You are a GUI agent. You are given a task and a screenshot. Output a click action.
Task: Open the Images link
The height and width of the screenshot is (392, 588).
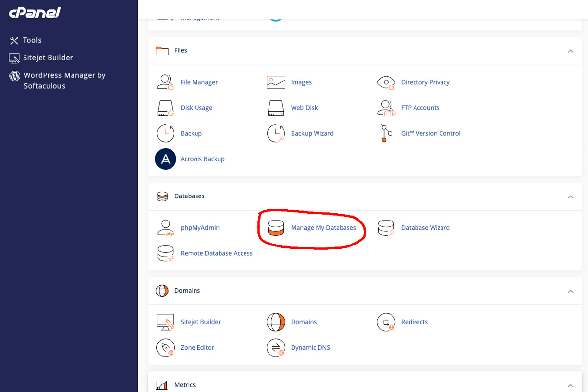pos(301,82)
